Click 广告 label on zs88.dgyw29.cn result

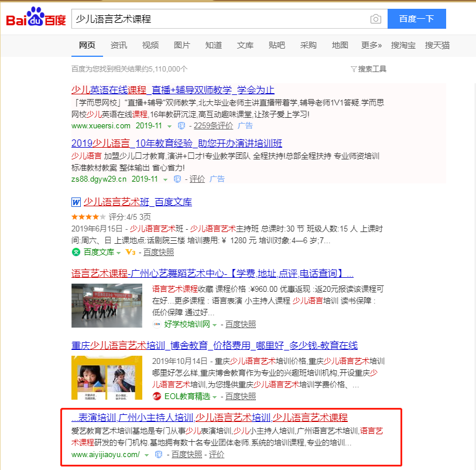(217, 179)
